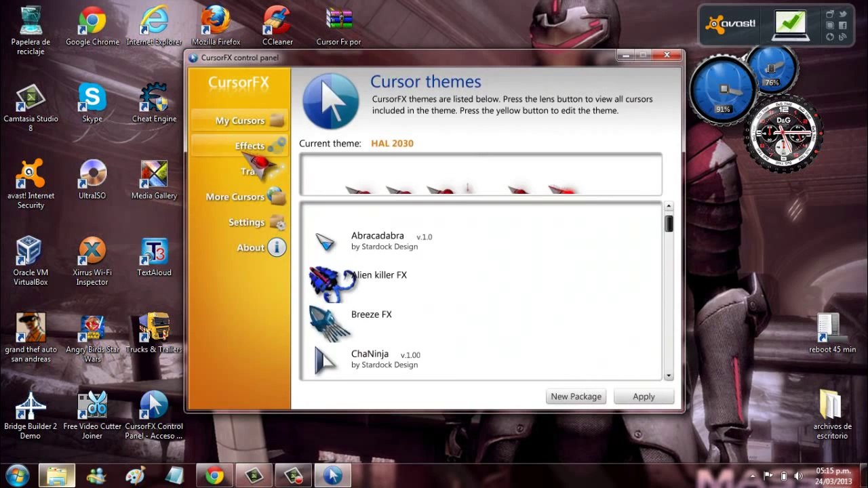This screenshot has height=488, width=868.
Task: Click the New Package button
Action: coord(576,396)
